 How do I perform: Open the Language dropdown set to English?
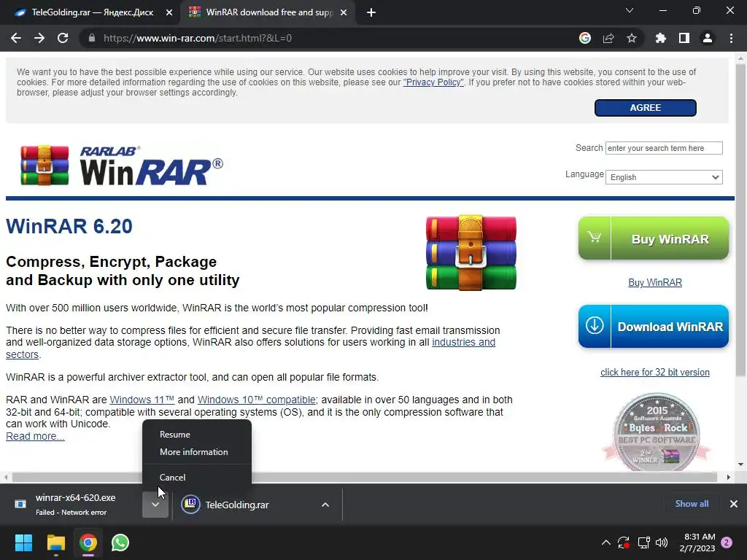[x=664, y=177]
